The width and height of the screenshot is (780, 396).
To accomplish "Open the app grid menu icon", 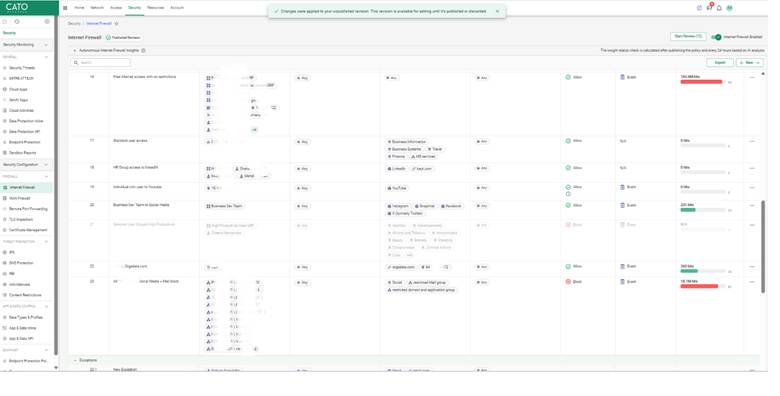I will (65, 8).
